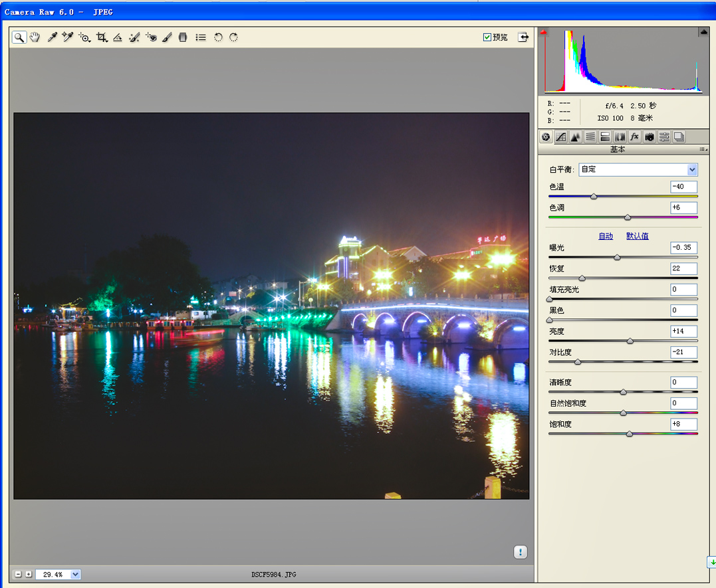Open the Effects fx tab
716x588 pixels.
[x=634, y=137]
